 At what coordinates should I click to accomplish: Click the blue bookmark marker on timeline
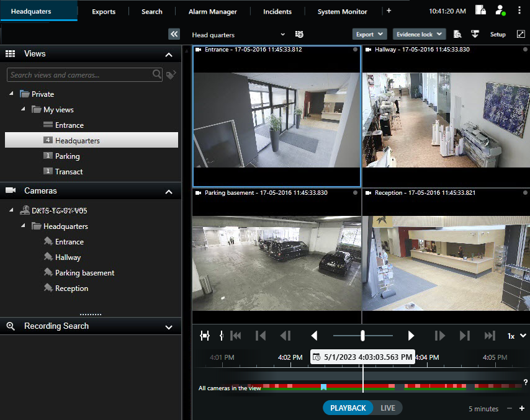point(323,387)
